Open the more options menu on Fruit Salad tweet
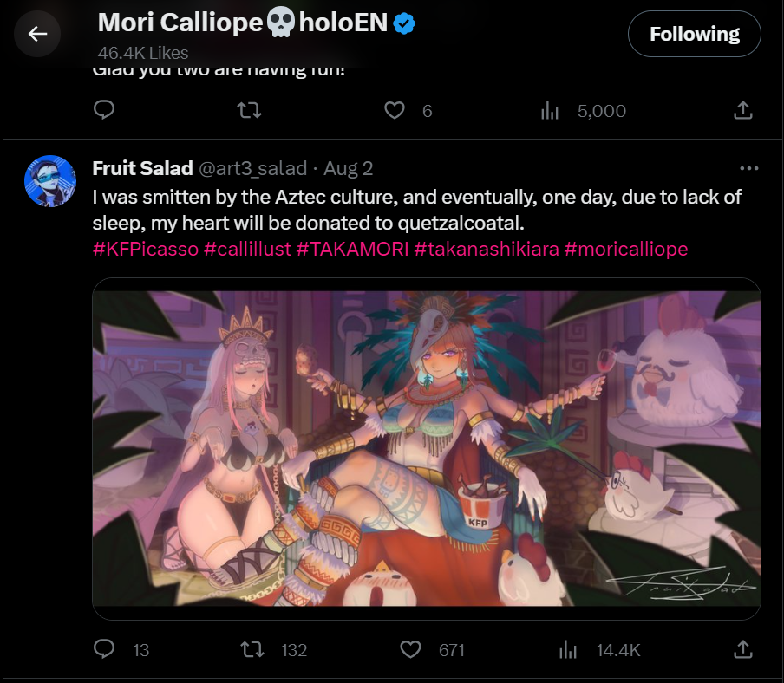 pyautogui.click(x=748, y=167)
